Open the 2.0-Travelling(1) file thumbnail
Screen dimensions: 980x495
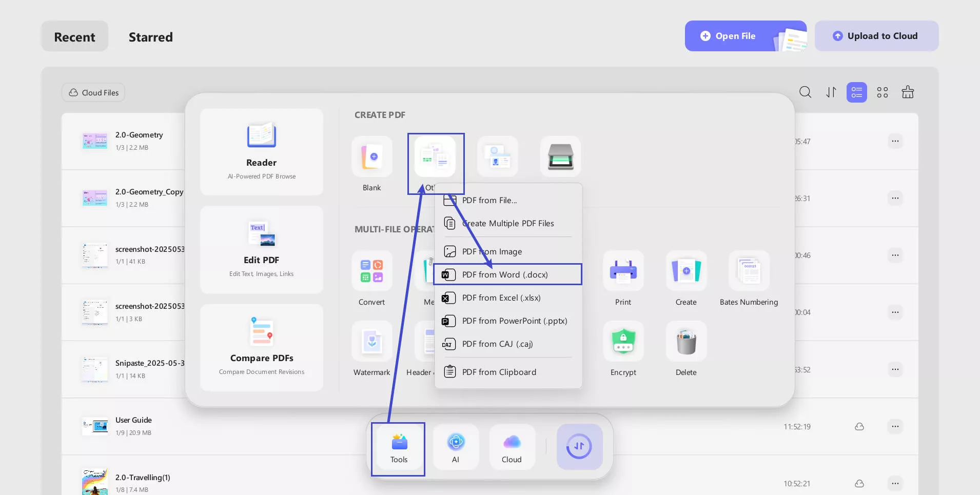click(95, 482)
